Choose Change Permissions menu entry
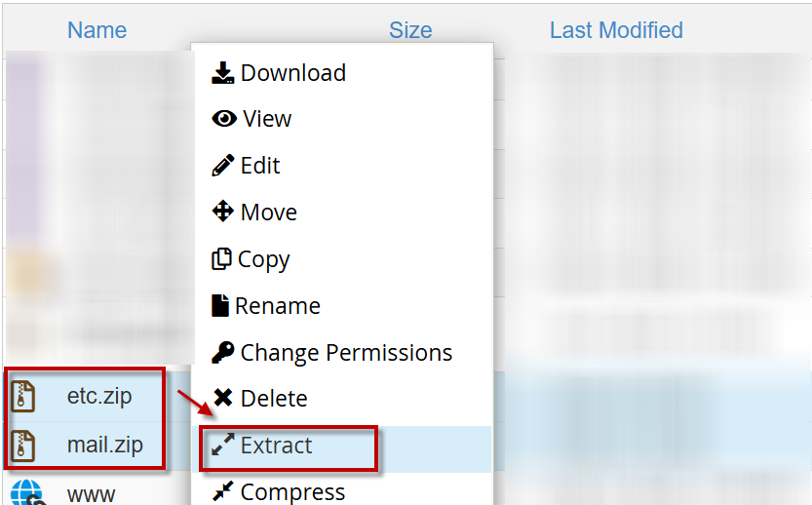 point(346,353)
